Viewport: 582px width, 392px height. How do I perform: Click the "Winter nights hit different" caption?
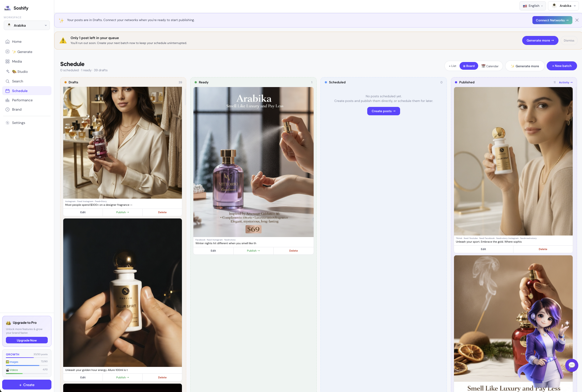226,243
